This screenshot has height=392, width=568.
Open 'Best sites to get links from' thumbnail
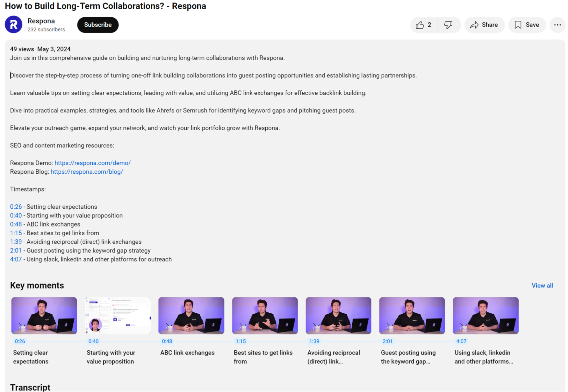point(265,316)
